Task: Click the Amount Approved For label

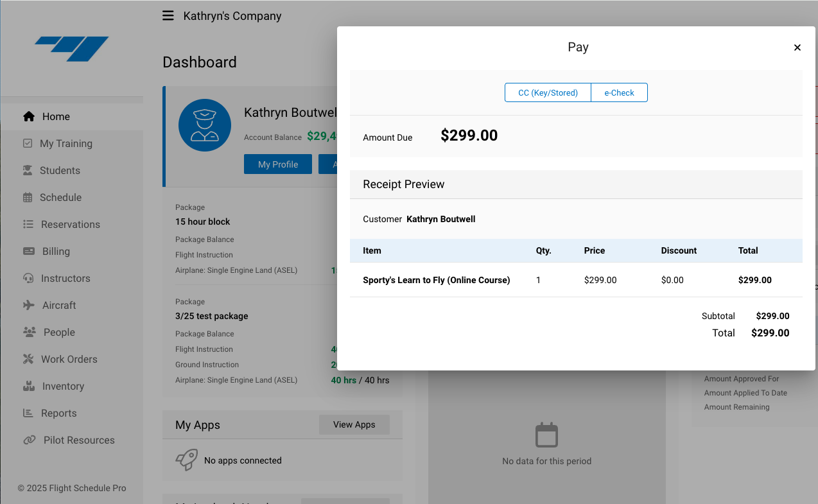Action: point(742,379)
